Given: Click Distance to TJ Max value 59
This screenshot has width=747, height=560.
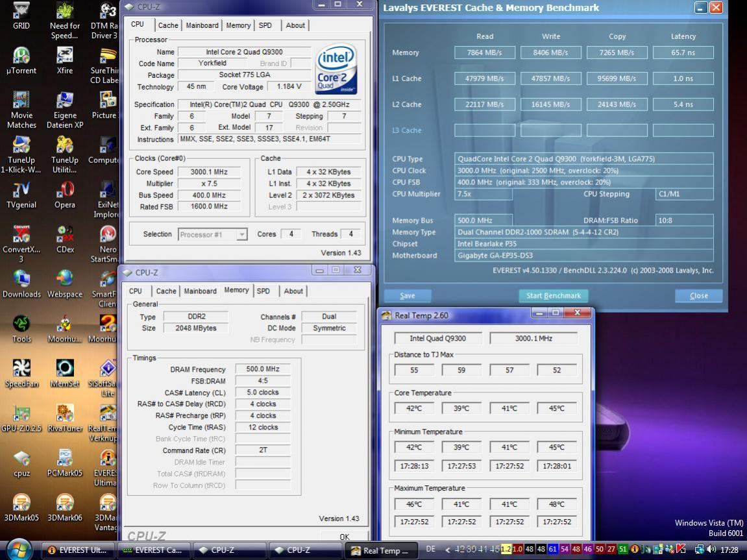Looking at the screenshot, I should point(461,370).
